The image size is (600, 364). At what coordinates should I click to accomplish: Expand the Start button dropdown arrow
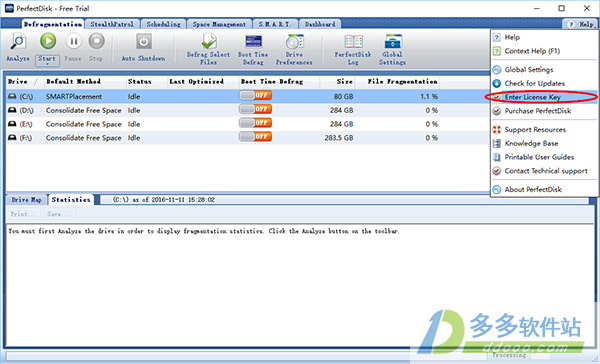point(47,64)
